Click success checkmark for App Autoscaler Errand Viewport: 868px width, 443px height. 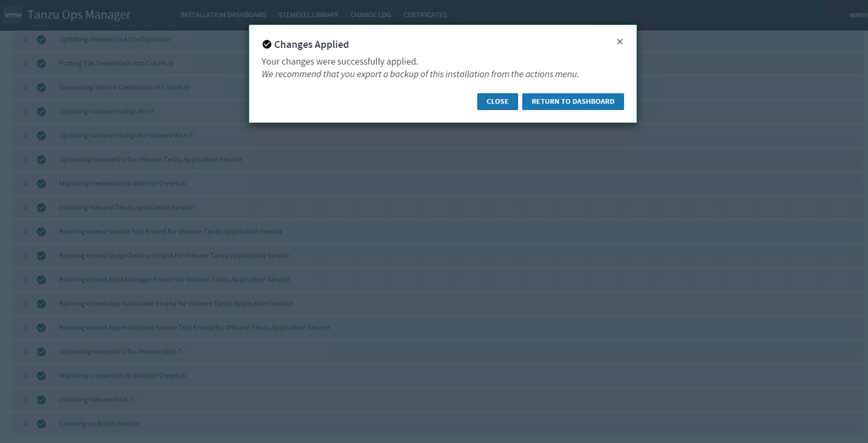click(x=41, y=303)
